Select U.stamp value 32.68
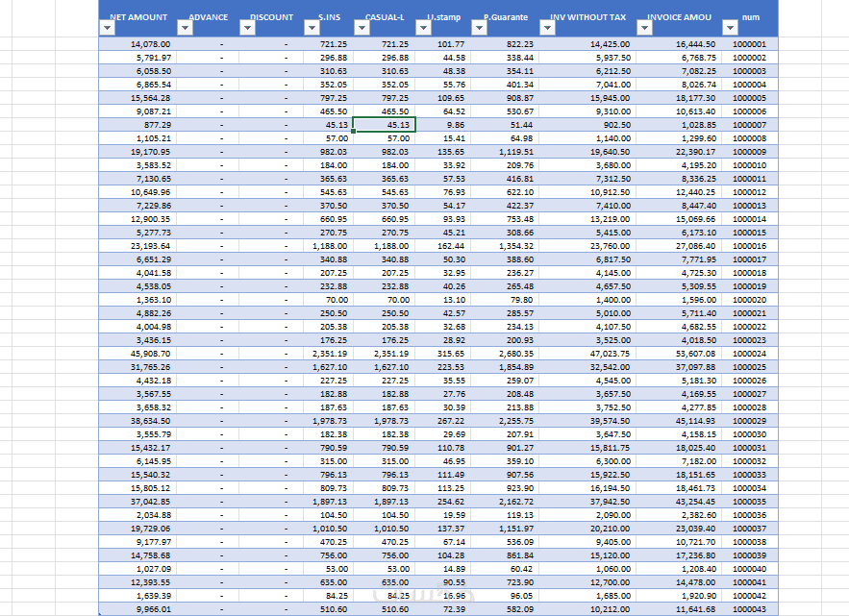 pyautogui.click(x=443, y=327)
